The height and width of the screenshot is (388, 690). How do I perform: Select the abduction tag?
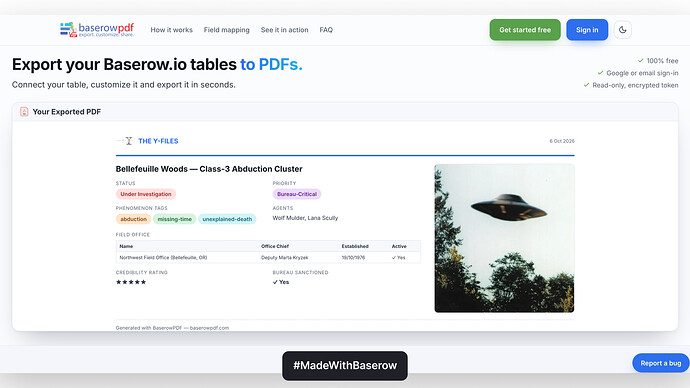click(x=133, y=219)
